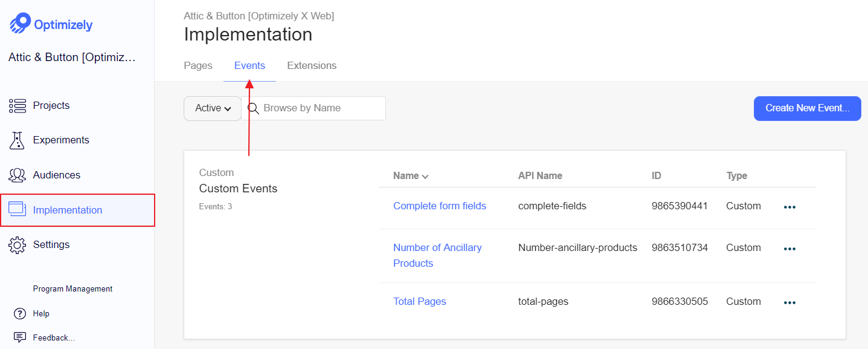The width and height of the screenshot is (868, 349).
Task: Open more options for Total Pages
Action: pos(789,302)
